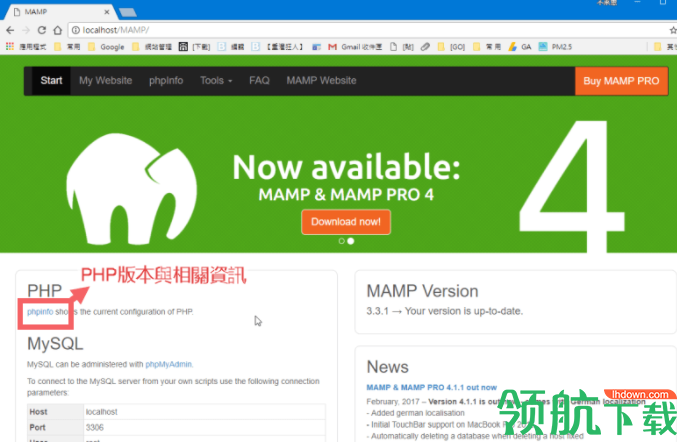Reload the page with the refresh icon
677x442 pixels.
coord(41,30)
